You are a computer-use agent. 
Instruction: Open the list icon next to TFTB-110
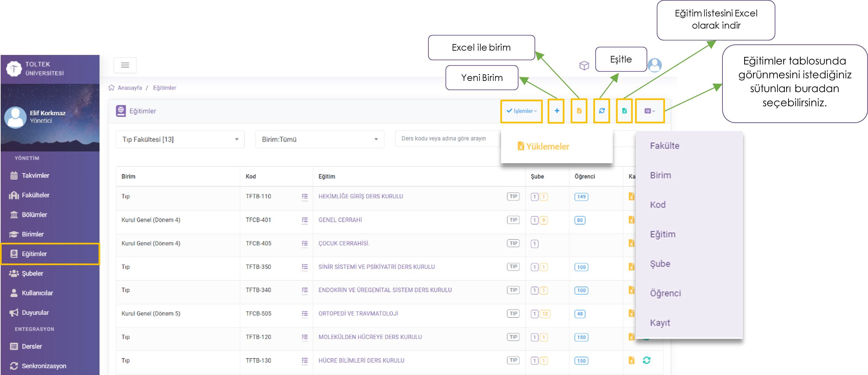tap(305, 197)
